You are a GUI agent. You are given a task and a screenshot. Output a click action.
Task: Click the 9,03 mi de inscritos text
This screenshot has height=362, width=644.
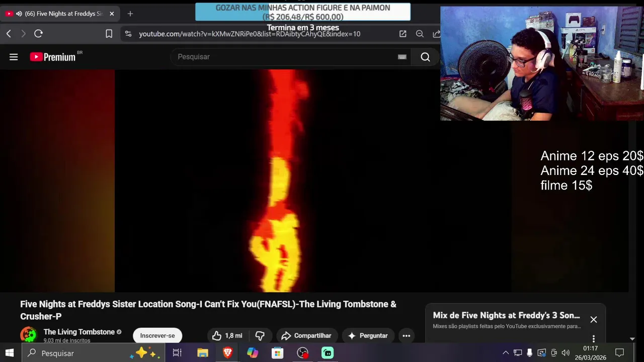click(67, 340)
